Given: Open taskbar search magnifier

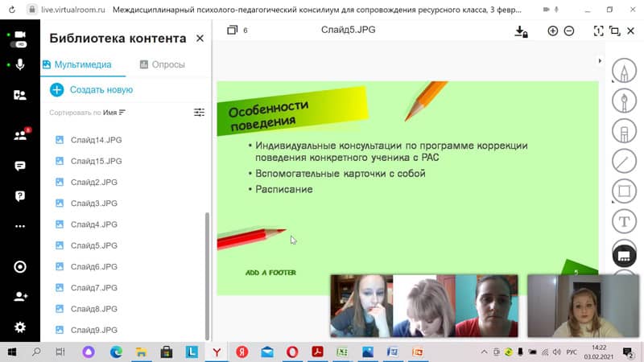Looking at the screenshot, I should [x=36, y=352].
